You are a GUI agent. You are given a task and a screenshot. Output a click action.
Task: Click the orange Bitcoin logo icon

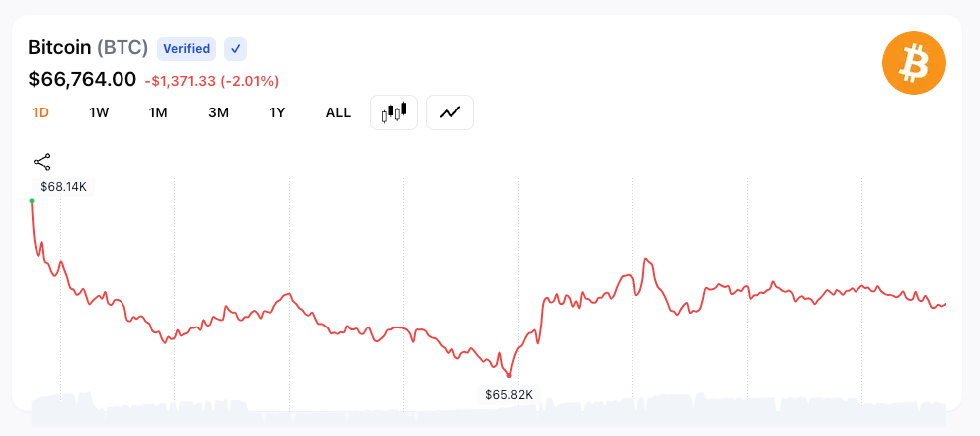[x=913, y=64]
